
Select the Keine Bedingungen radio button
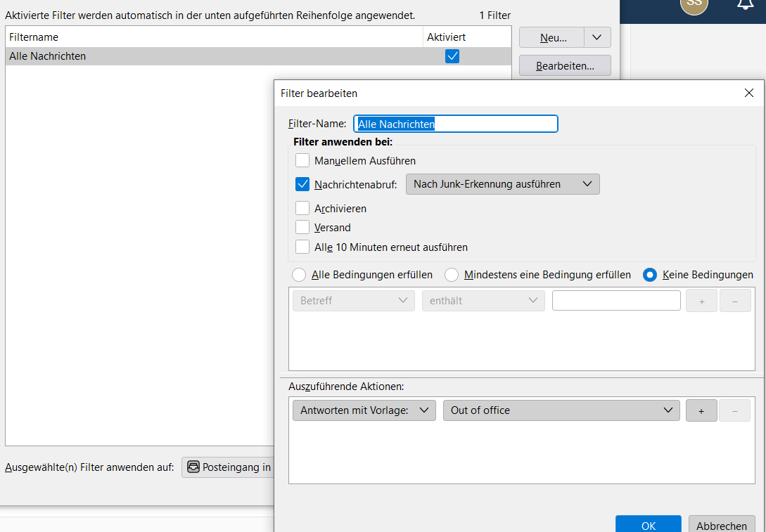pos(650,275)
